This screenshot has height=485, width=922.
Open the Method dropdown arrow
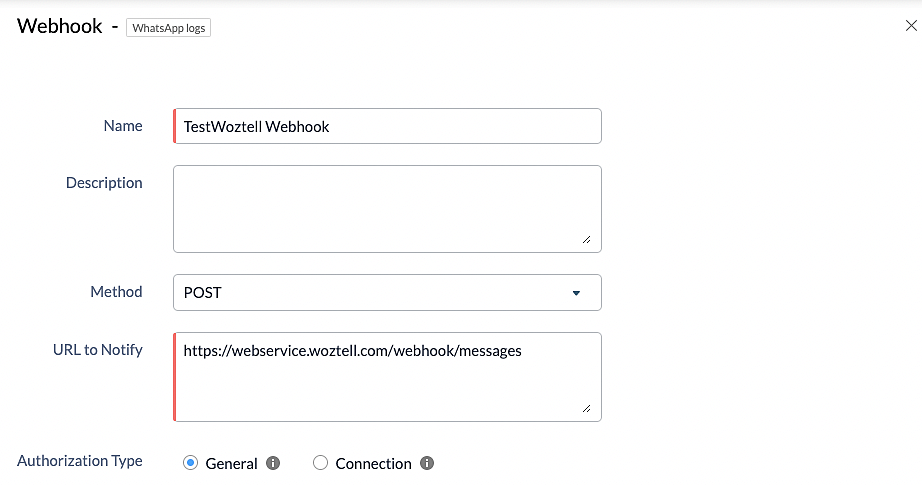(x=576, y=293)
